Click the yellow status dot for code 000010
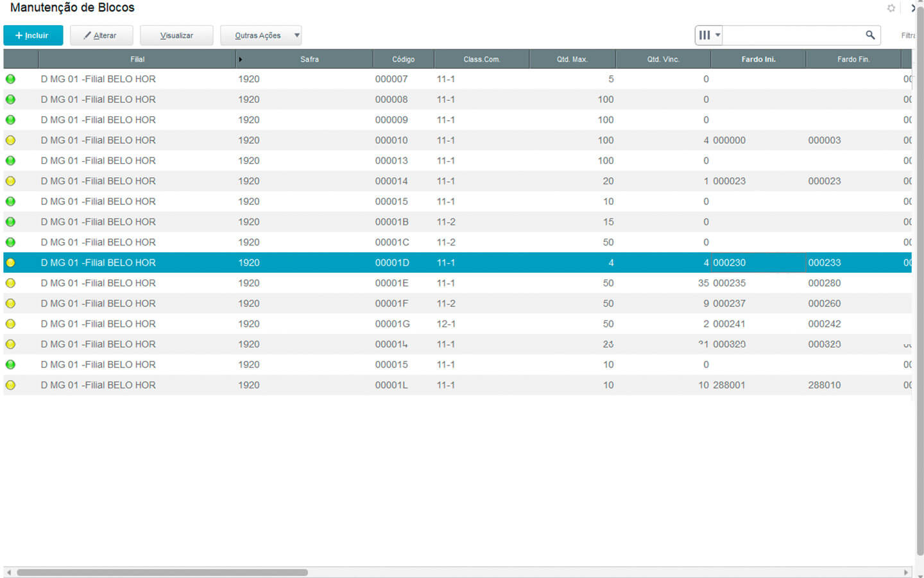 (11, 140)
